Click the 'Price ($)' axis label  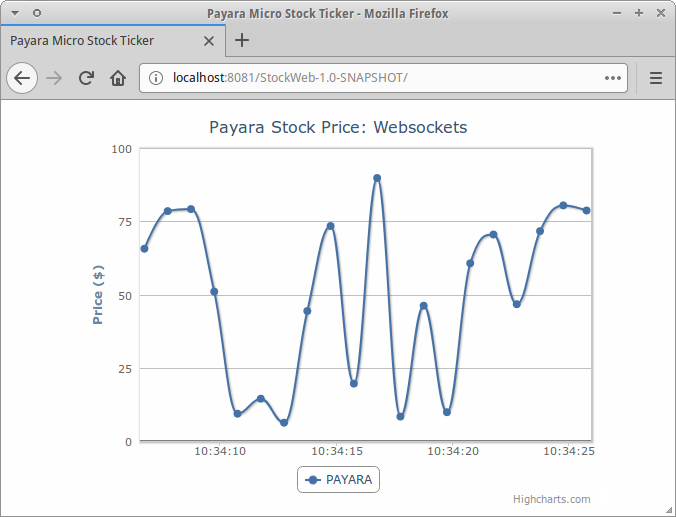coord(98,295)
